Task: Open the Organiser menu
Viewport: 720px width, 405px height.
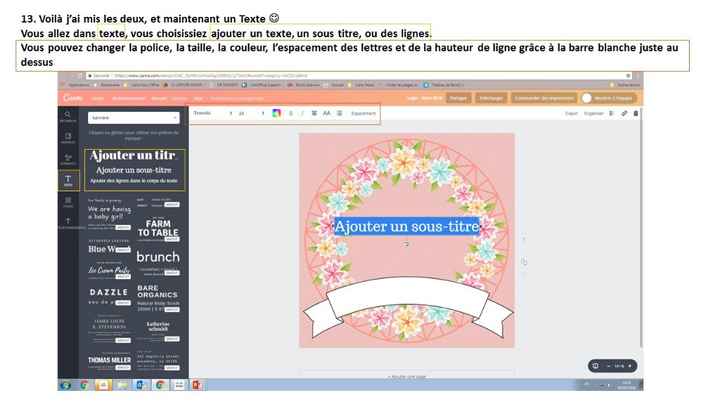Action: pos(593,113)
